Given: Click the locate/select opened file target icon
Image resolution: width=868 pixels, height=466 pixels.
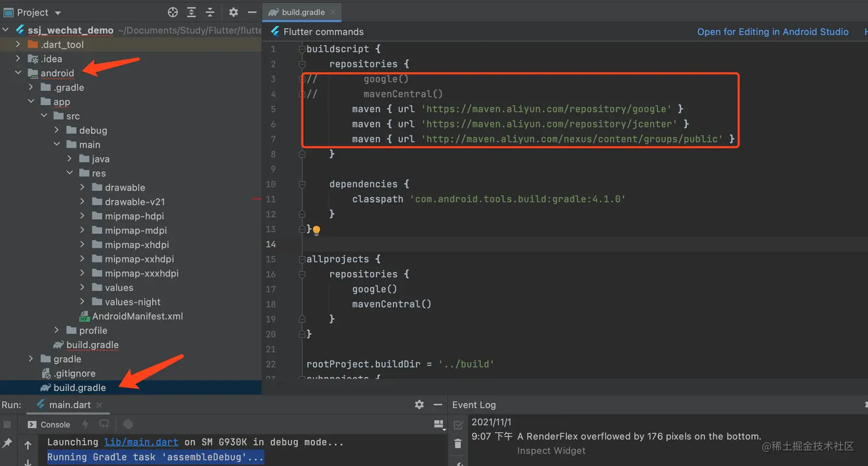Looking at the screenshot, I should click(x=173, y=12).
